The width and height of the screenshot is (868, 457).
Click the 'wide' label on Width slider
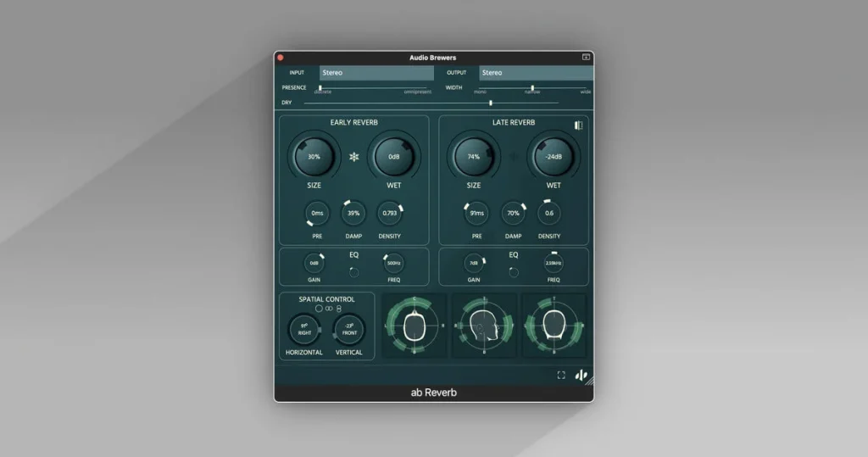[586, 92]
